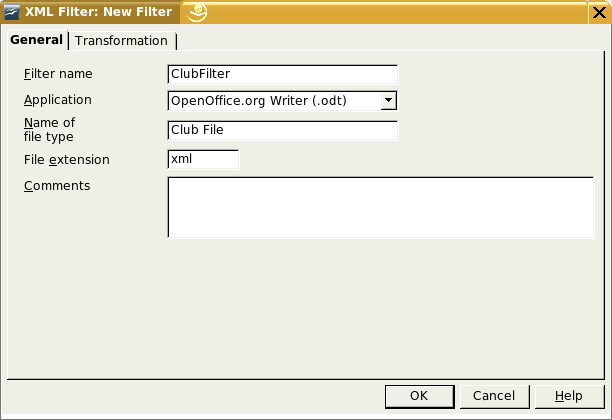The height and width of the screenshot is (420, 612).
Task: Click the "Comments" label
Action: pyautogui.click(x=57, y=186)
